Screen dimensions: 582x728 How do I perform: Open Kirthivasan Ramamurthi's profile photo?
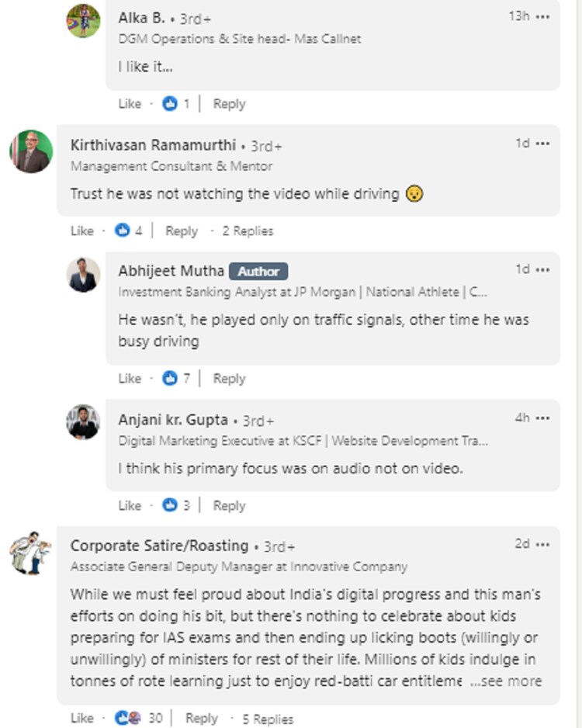pos(31,151)
